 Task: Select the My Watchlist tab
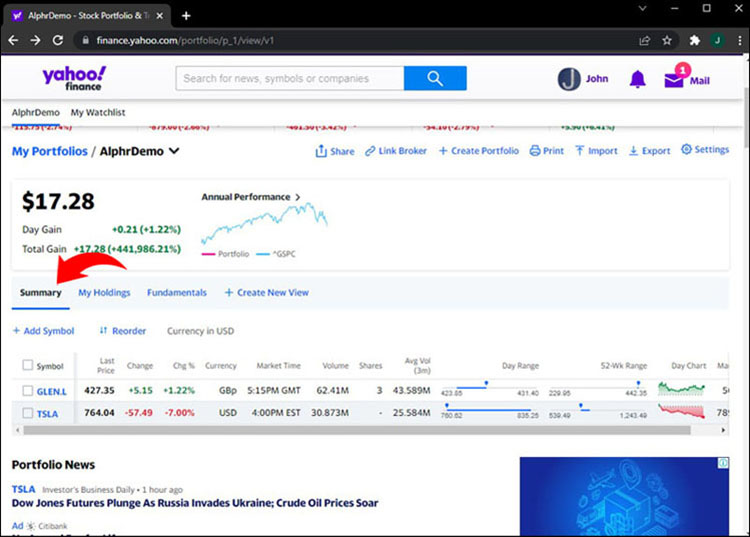[98, 112]
